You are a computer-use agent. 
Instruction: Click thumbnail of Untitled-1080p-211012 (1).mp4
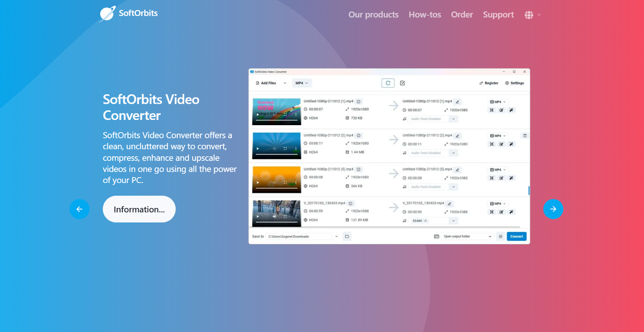(x=277, y=112)
